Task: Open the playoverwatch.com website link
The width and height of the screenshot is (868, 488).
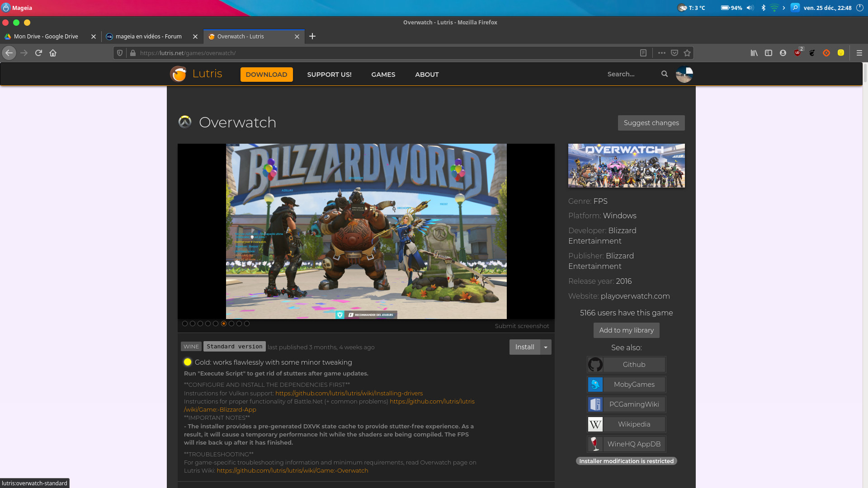Action: (x=635, y=296)
